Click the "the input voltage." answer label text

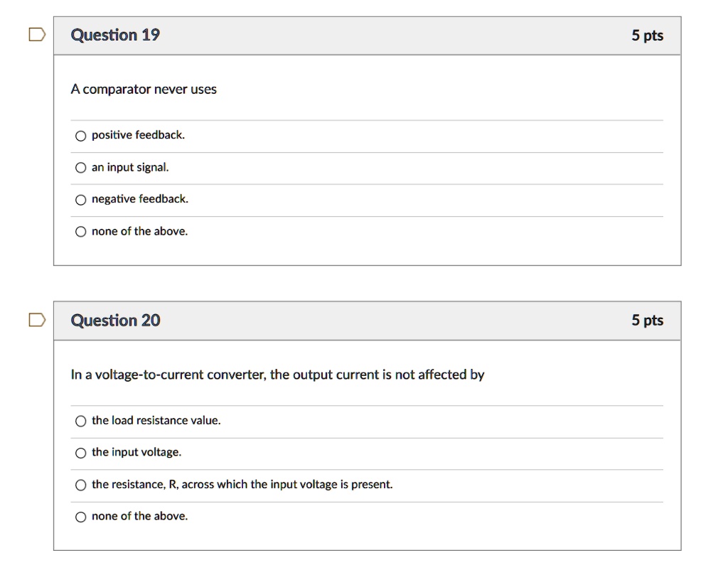point(136,453)
